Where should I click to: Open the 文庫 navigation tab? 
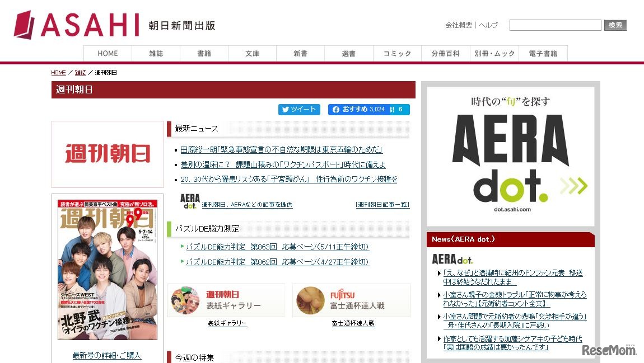click(x=252, y=53)
